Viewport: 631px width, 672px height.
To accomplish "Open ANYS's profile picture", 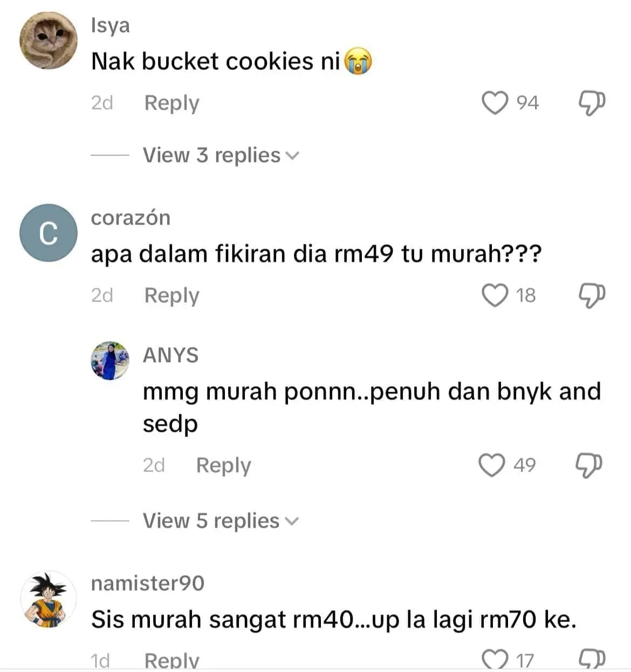I will coord(110,361).
